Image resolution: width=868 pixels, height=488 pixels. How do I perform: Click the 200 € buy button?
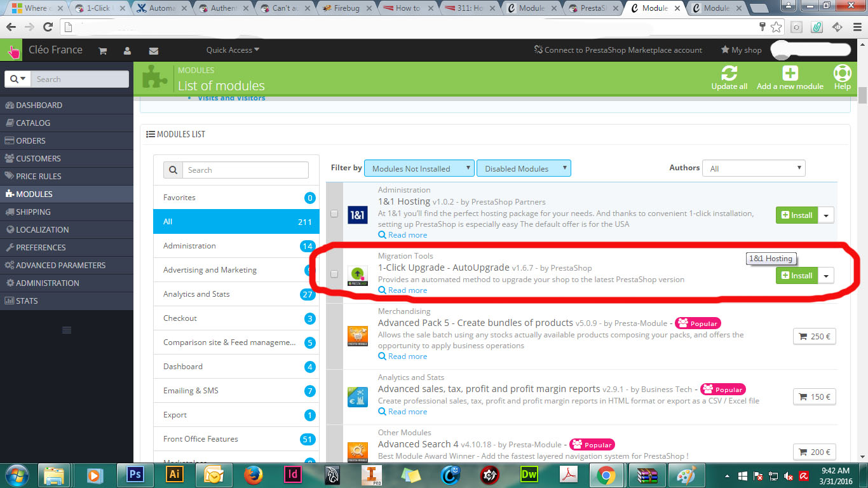(x=815, y=452)
